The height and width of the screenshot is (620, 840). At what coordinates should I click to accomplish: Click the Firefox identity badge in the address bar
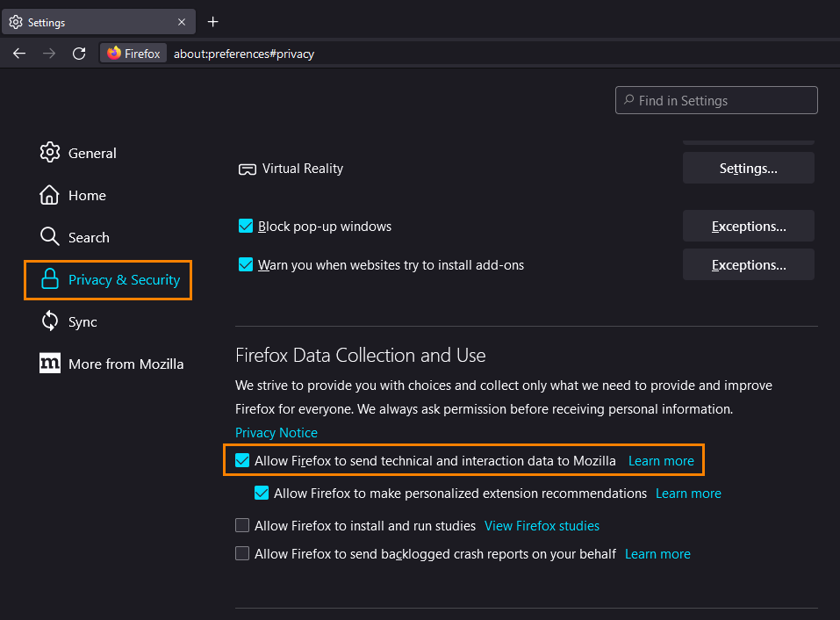click(133, 54)
